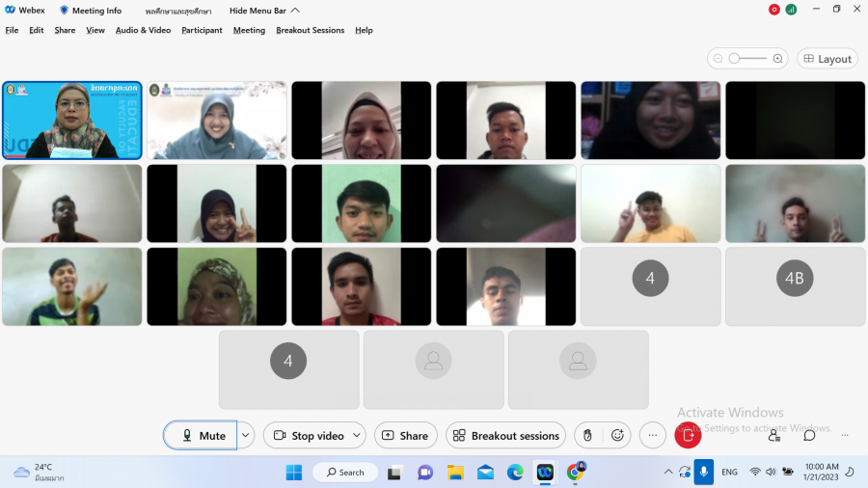The height and width of the screenshot is (488, 868).
Task: Open the chat panel
Action: pyautogui.click(x=809, y=436)
